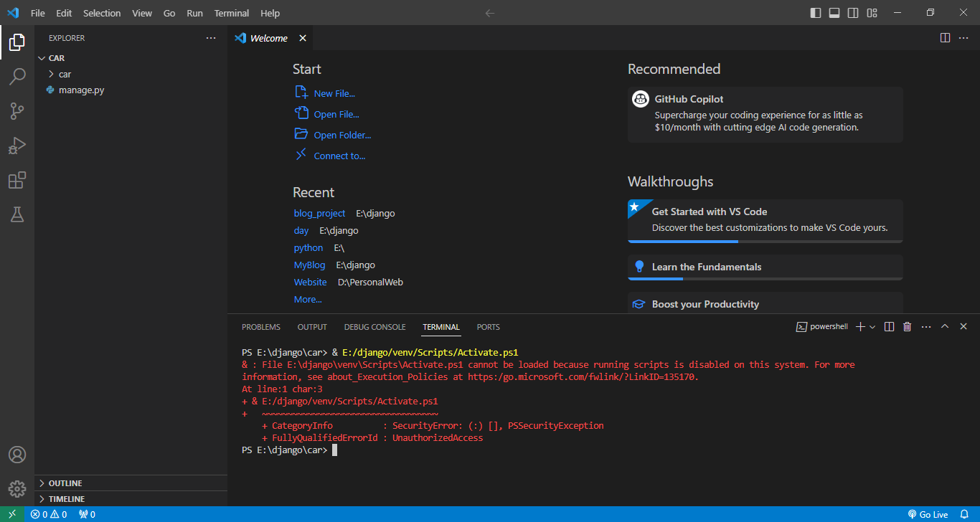Split the terminal

889,326
